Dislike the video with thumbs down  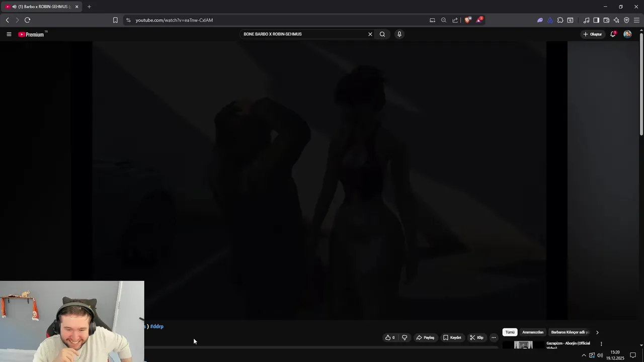405,337
